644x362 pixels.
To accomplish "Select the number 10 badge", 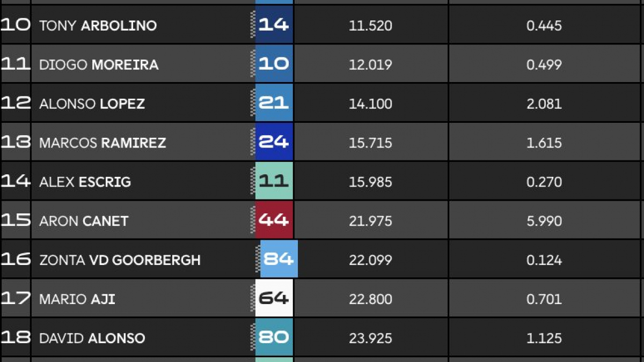I will [x=274, y=64].
